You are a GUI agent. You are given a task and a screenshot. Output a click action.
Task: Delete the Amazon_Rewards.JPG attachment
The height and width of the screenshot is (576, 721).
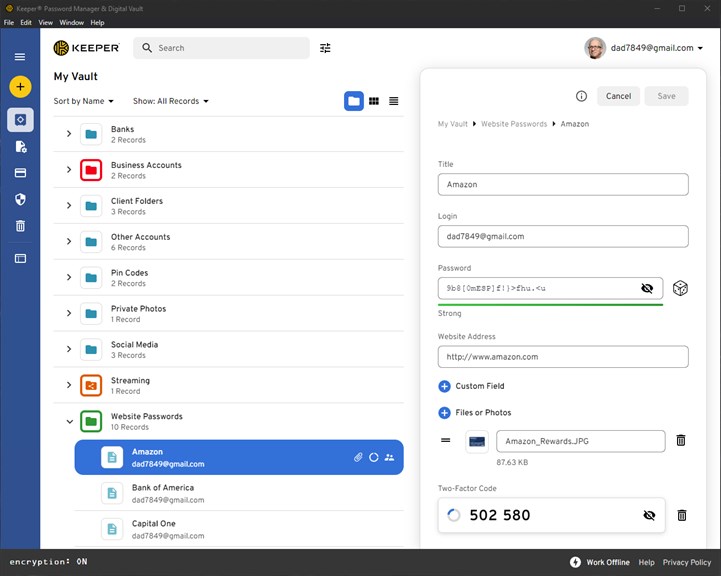click(x=681, y=440)
